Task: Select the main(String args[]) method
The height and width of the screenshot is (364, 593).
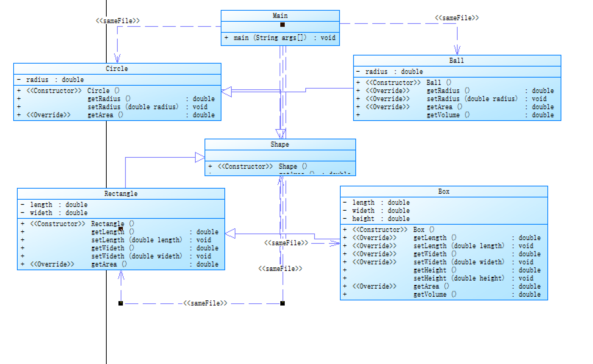Action: click(x=280, y=38)
